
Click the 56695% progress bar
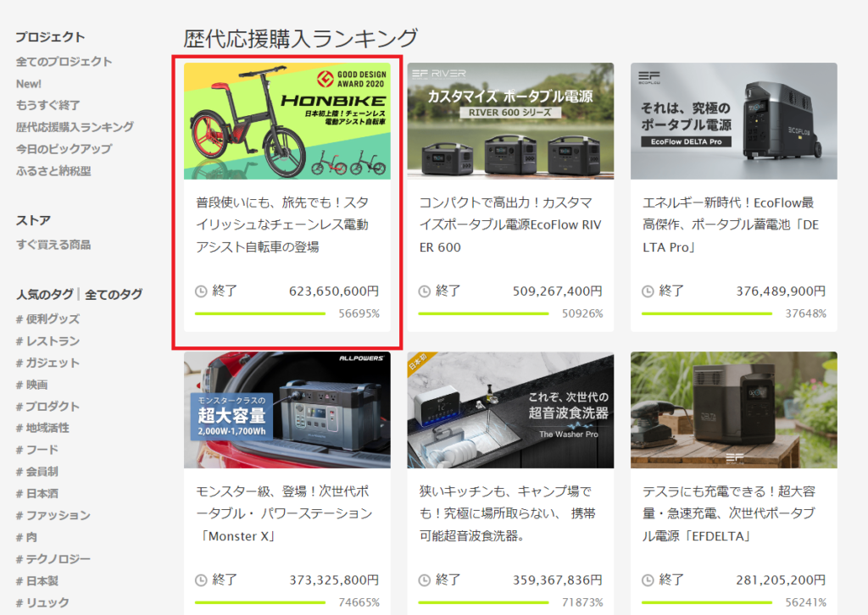pyautogui.click(x=260, y=313)
